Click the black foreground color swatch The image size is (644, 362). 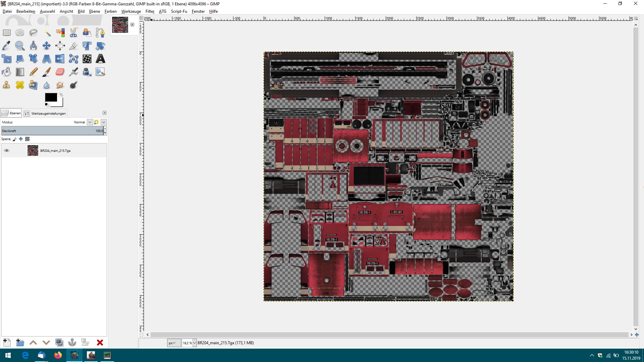[51, 98]
